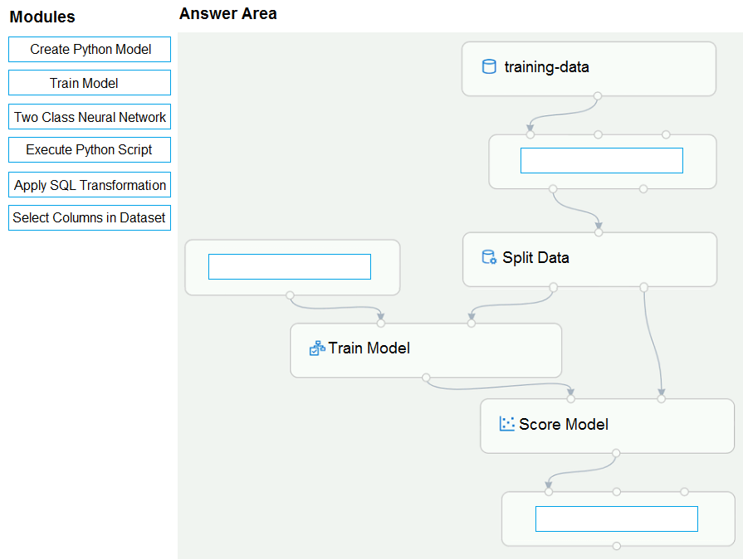
Task: Click the empty box feeding Train Model
Action: [x=290, y=266]
